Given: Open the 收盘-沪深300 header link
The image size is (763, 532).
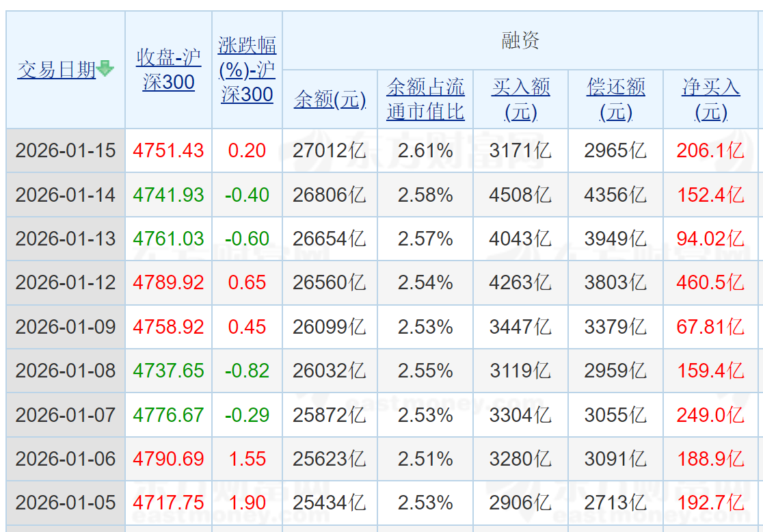Looking at the screenshot, I should 168,69.
